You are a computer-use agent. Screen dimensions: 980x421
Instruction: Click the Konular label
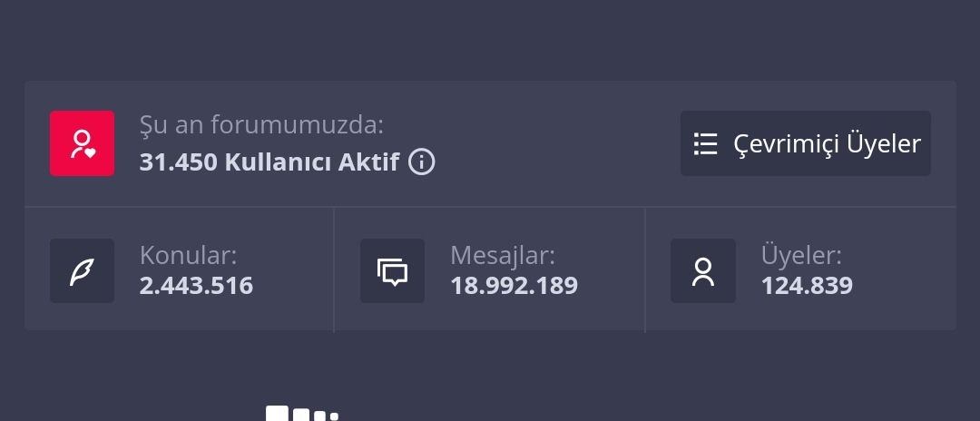(x=188, y=255)
